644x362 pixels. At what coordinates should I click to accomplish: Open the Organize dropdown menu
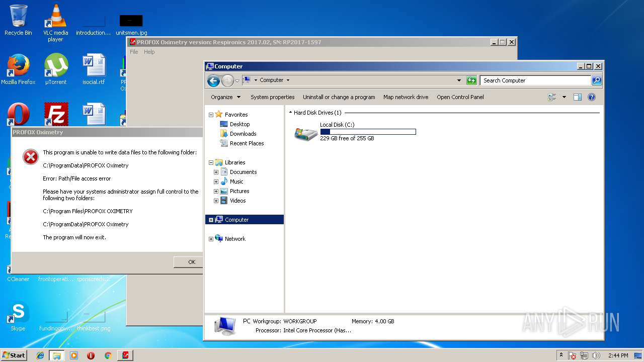(225, 97)
